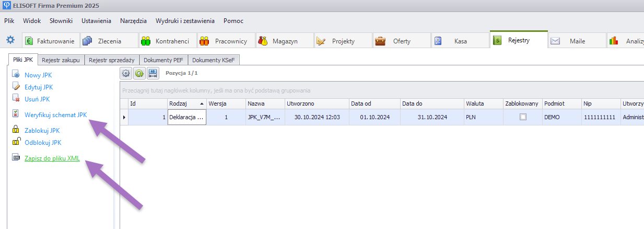
Task: Click the Usuń JPK delete icon
Action: tap(16, 98)
